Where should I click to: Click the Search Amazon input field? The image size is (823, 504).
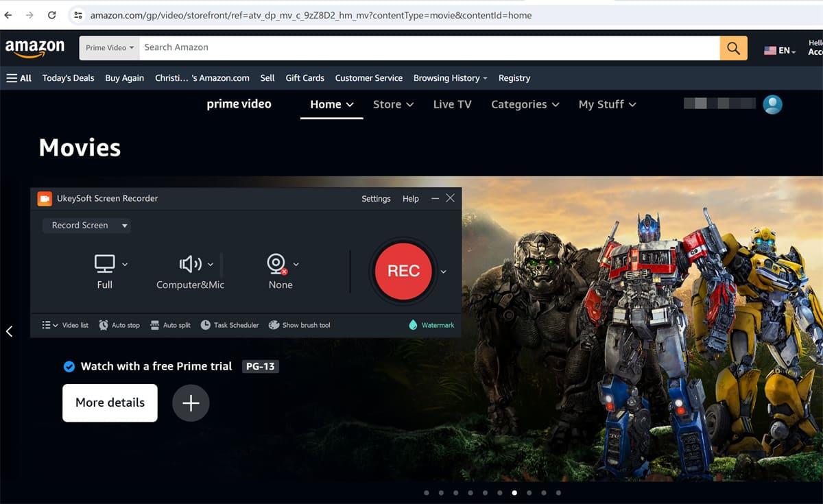429,48
